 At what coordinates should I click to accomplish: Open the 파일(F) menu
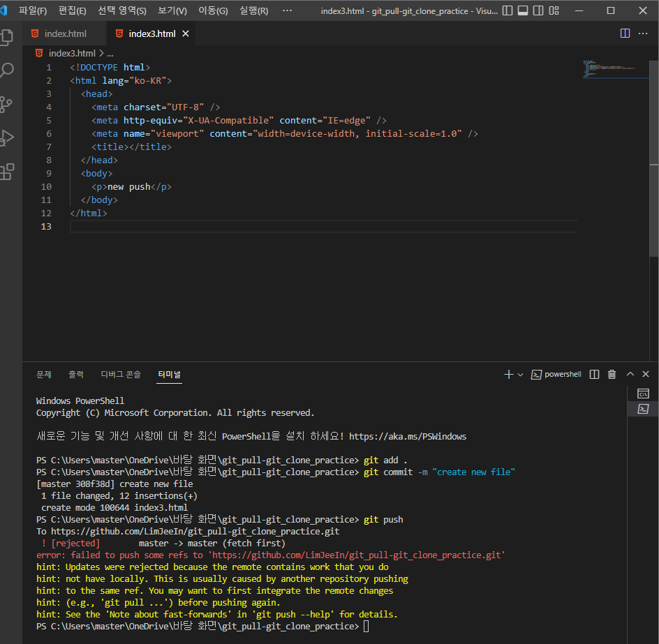(33, 10)
